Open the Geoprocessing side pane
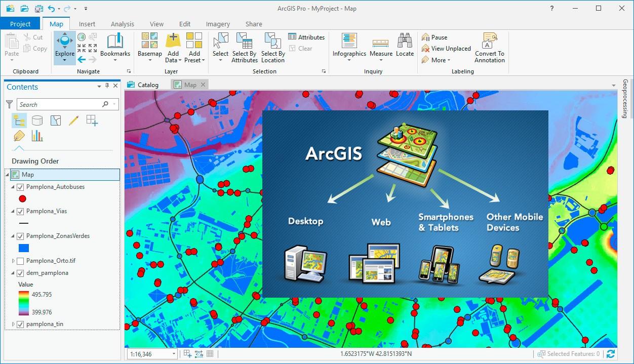The height and width of the screenshot is (364, 634). point(625,98)
